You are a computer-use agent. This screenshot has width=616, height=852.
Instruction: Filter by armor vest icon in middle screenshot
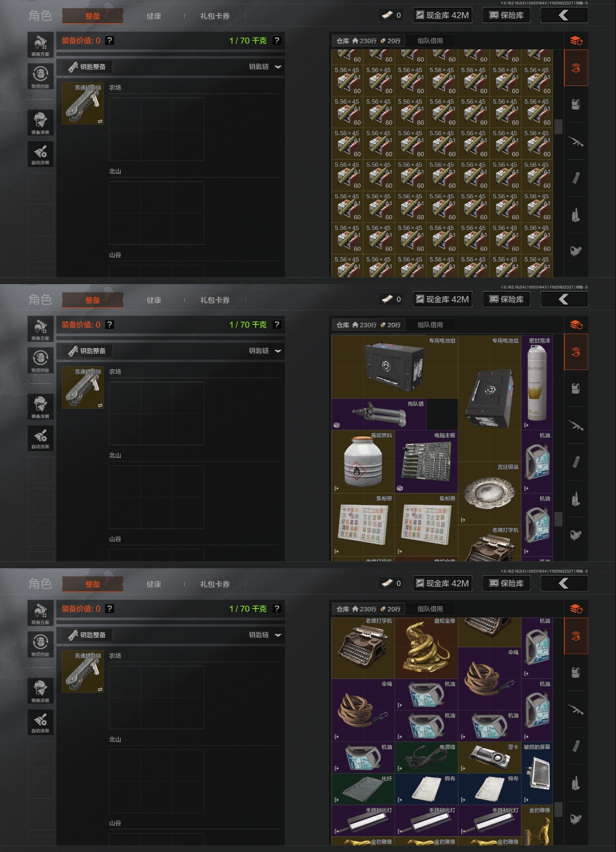576,388
